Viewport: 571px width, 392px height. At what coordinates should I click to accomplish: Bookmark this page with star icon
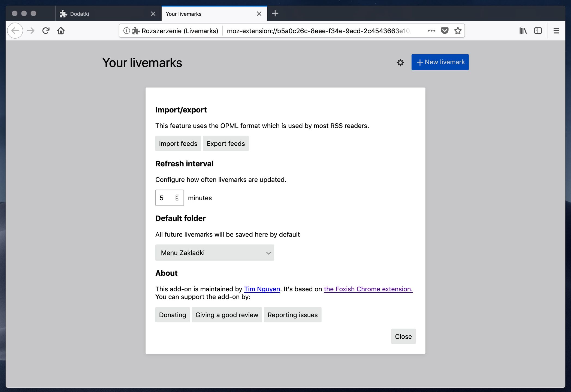point(458,31)
